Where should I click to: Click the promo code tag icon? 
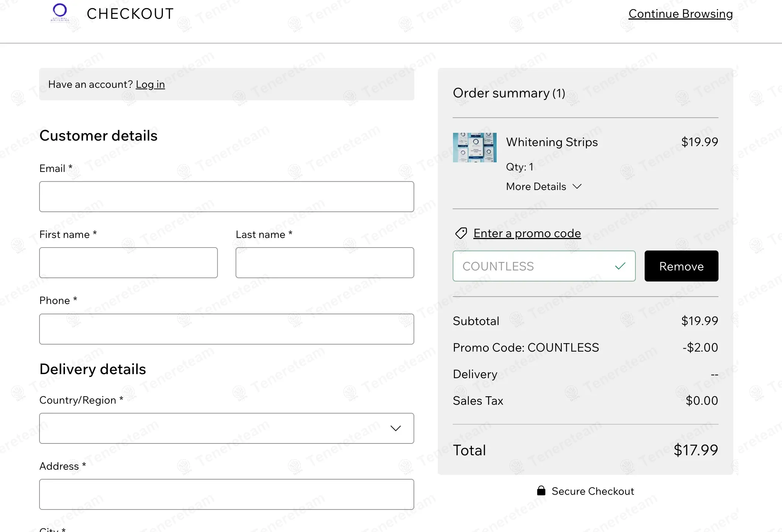coord(461,234)
